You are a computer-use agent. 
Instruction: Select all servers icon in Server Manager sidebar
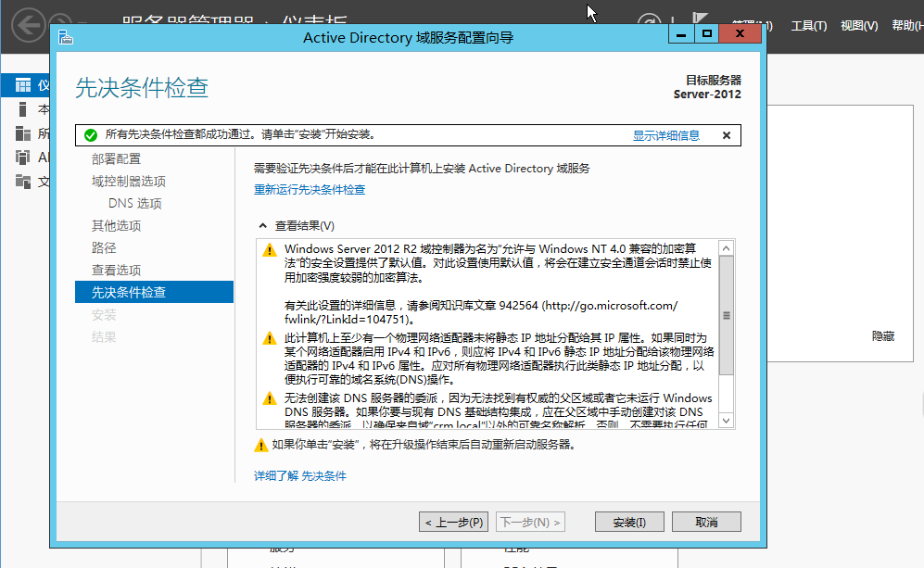tap(23, 133)
